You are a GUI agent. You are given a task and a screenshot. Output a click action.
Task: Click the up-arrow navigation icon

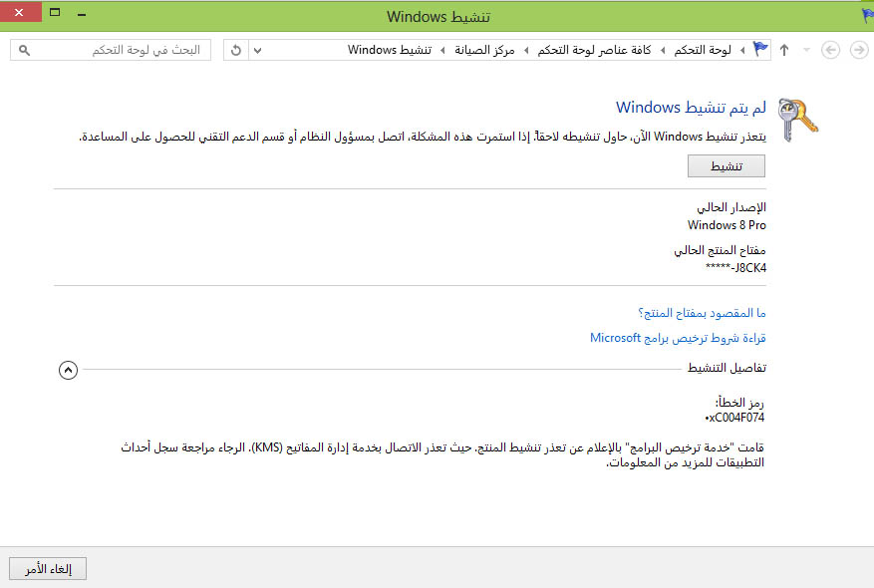pyautogui.click(x=784, y=50)
